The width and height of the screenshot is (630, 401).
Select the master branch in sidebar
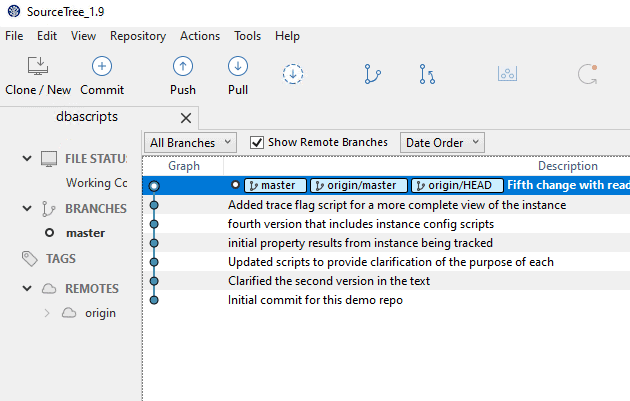click(x=86, y=233)
